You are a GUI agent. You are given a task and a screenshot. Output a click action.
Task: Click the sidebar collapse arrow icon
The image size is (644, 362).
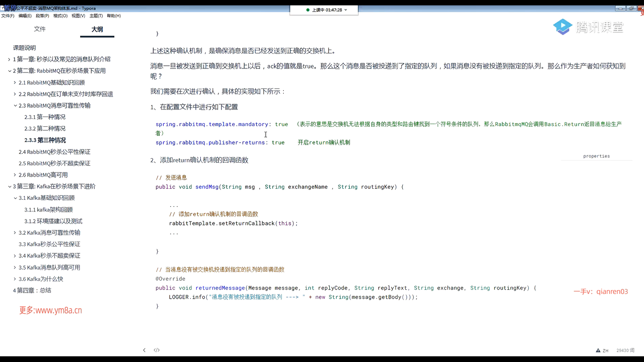coord(144,350)
